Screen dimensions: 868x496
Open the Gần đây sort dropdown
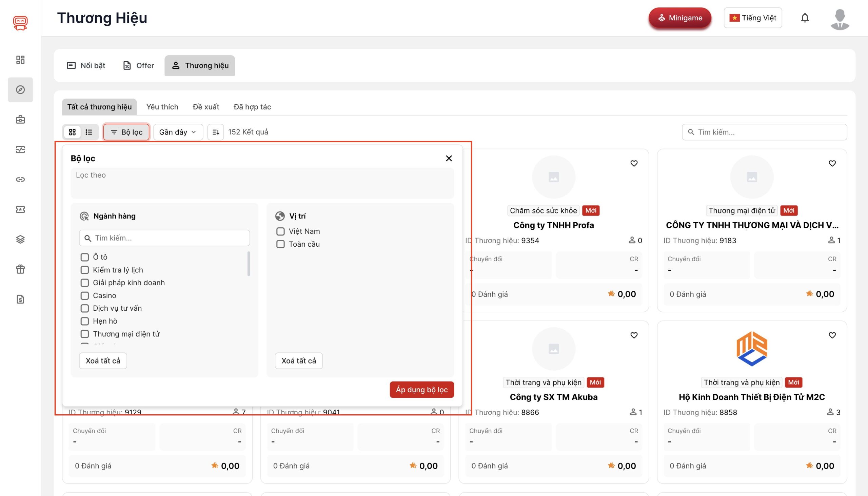pos(178,132)
